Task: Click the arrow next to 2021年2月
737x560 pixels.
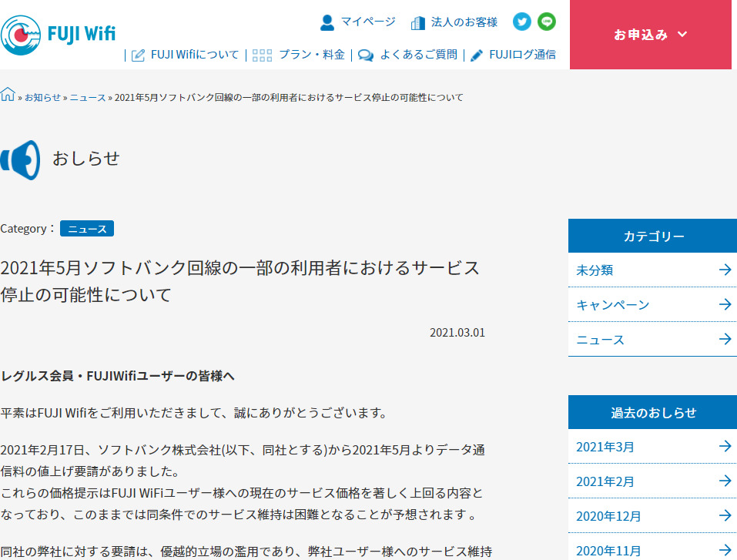Action: tap(725, 481)
